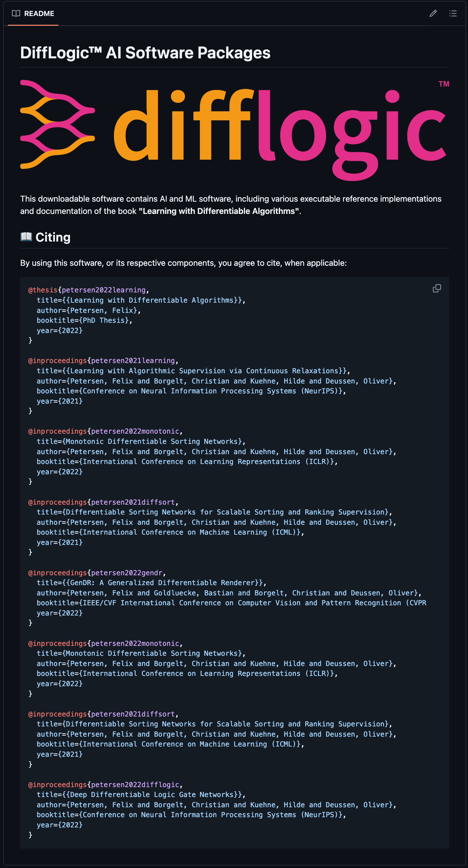The width and height of the screenshot is (468, 868).
Task: Click the PhD Thesis booktitle line
Action: point(84,320)
